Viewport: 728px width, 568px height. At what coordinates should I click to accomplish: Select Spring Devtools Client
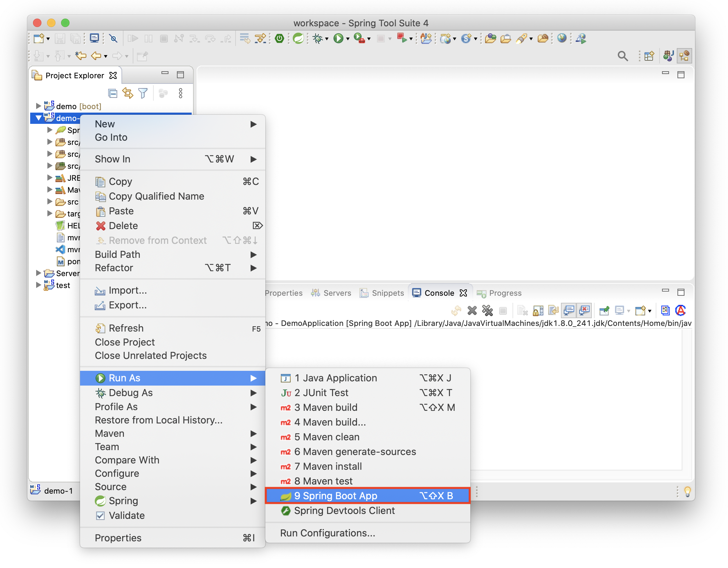click(368, 510)
